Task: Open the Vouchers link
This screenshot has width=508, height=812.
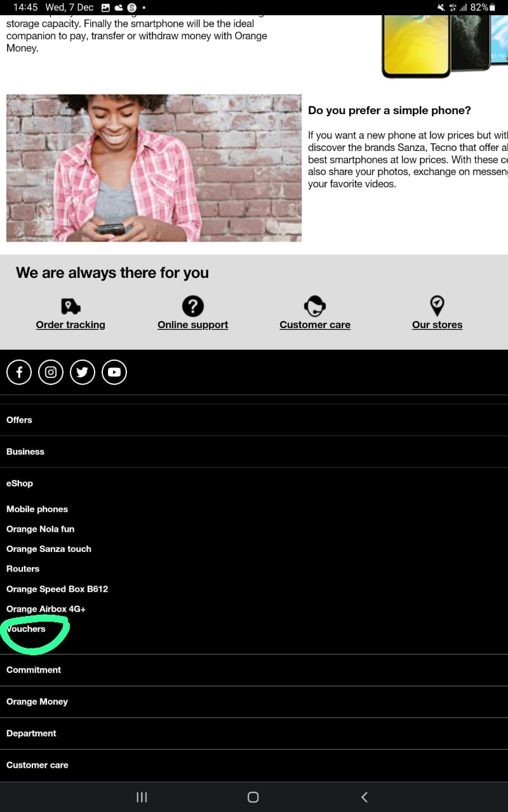Action: coord(26,629)
